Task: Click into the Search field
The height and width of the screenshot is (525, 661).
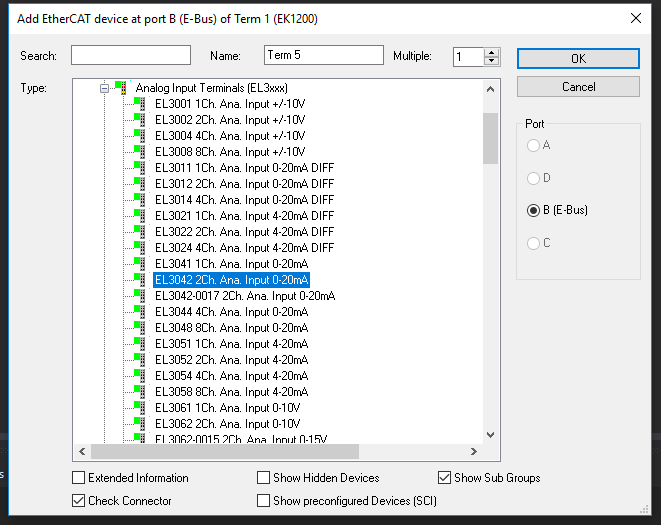Action: (x=131, y=55)
